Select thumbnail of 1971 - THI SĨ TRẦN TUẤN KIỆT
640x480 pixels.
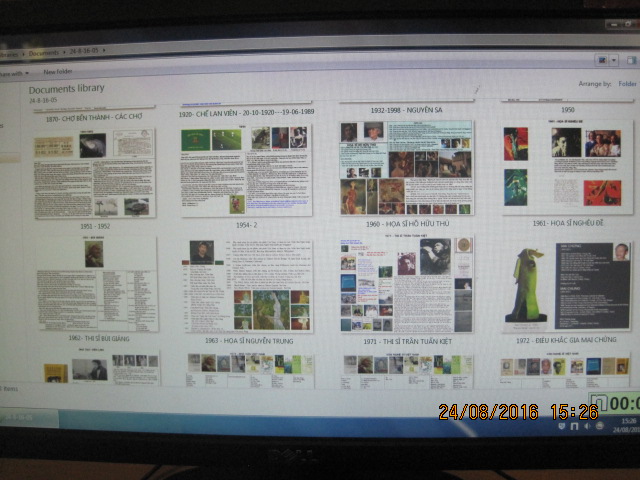click(407, 284)
